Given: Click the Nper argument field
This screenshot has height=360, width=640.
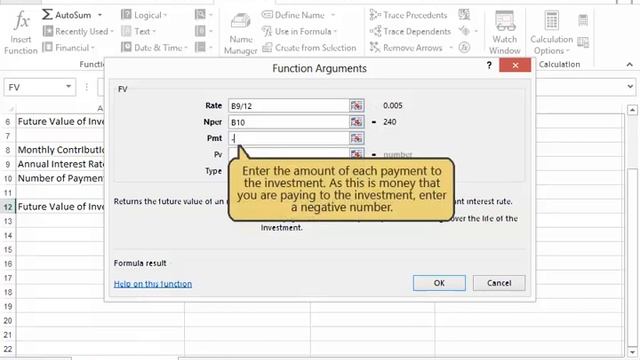Looking at the screenshot, I should (289, 122).
